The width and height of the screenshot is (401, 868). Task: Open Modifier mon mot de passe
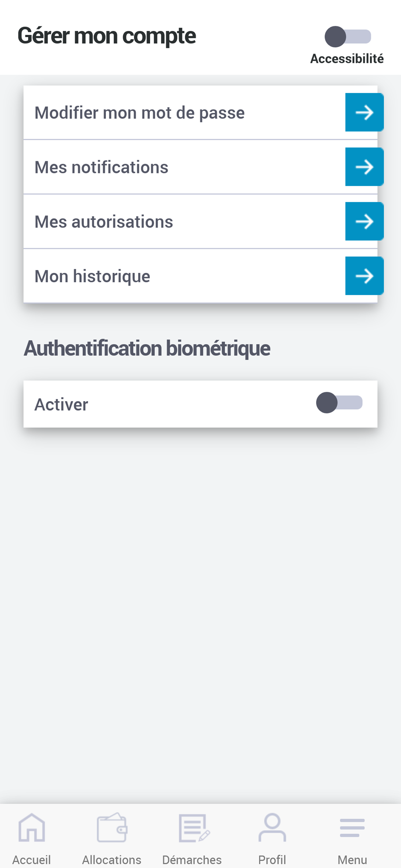pyautogui.click(x=139, y=113)
